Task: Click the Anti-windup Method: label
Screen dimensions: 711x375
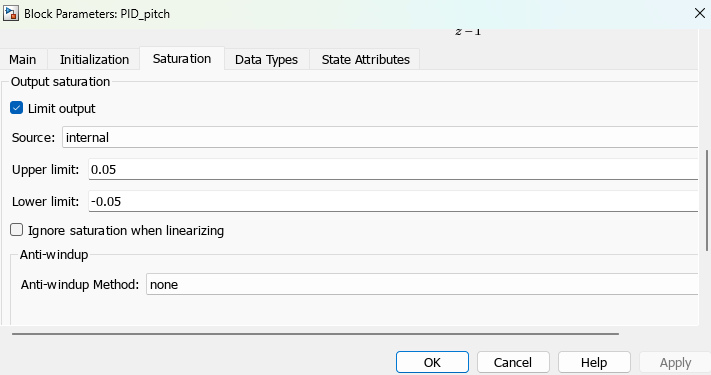Action: [x=80, y=285]
